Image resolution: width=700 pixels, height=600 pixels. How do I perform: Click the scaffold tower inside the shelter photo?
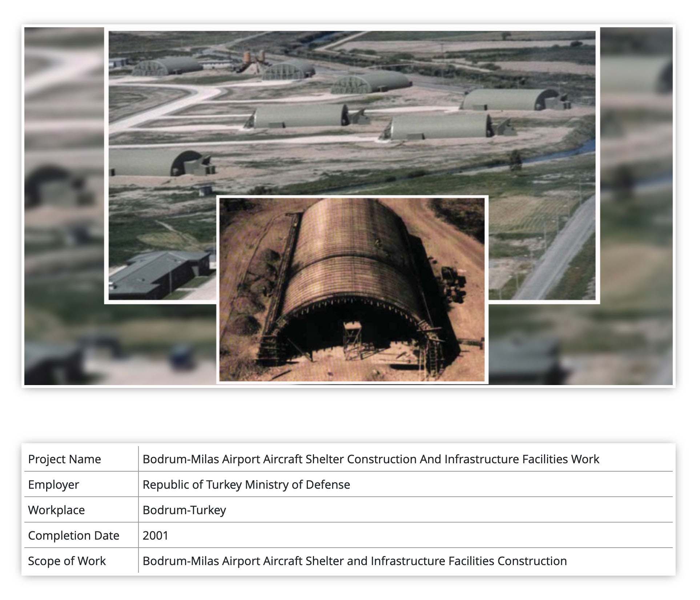[352, 339]
